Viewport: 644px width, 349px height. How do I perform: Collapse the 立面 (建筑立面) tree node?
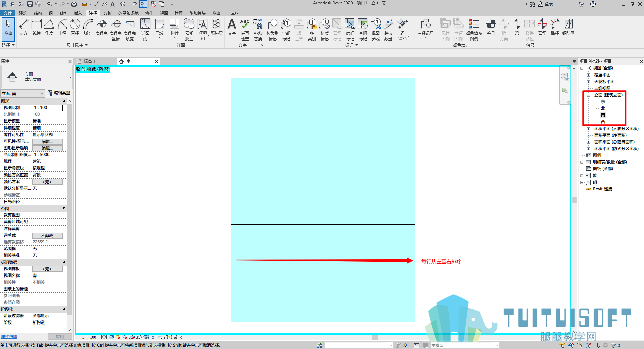(588, 95)
